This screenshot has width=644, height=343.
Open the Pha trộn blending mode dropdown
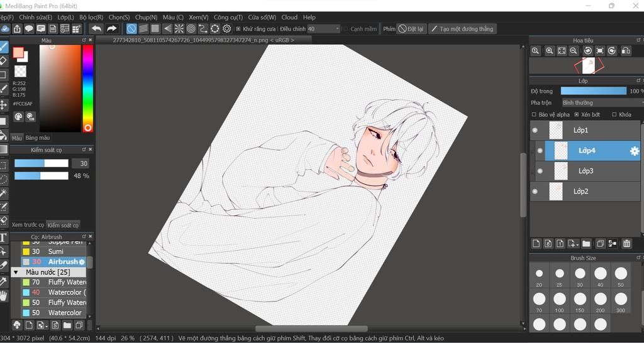coord(602,102)
